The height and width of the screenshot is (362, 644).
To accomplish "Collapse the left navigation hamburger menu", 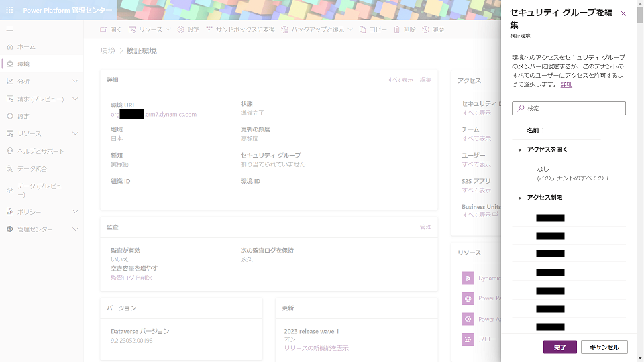I will click(9, 29).
